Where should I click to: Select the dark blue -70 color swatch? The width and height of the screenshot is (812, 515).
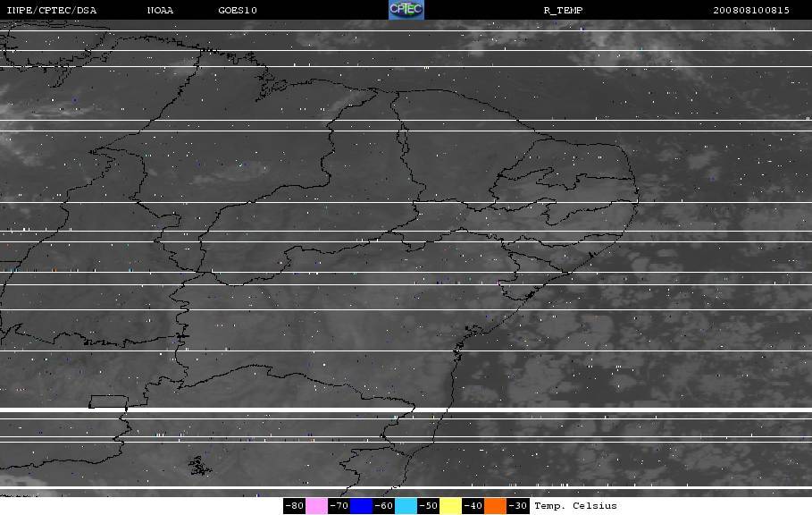362,506
